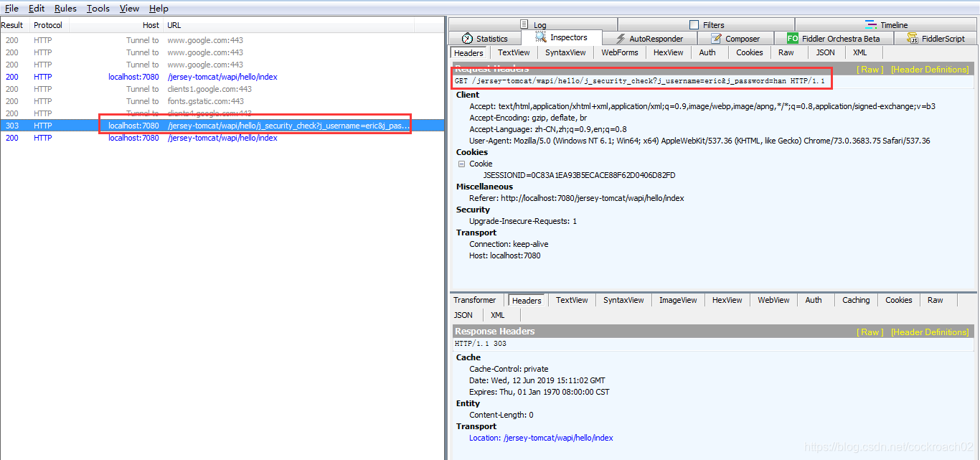Viewport: 980px width, 460px height.
Task: Click Raw link in Request Headers
Action: click(870, 70)
